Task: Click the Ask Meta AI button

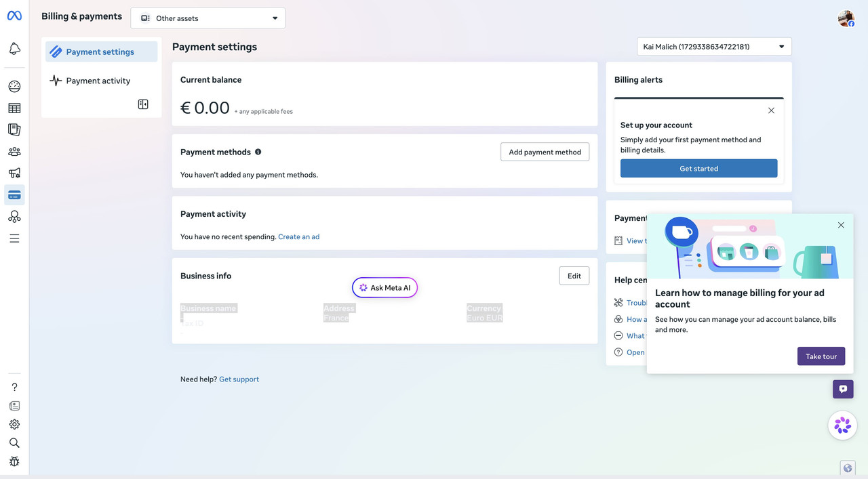Action: click(x=385, y=288)
